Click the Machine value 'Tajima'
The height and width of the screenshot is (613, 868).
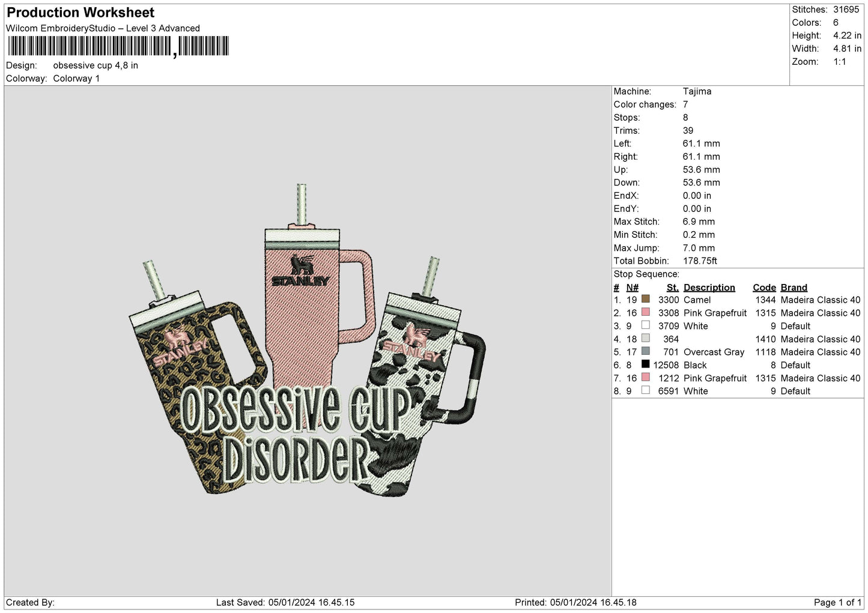(697, 91)
